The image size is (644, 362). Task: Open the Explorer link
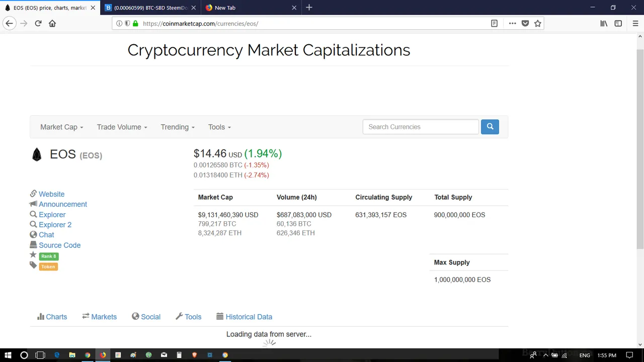pyautogui.click(x=52, y=215)
